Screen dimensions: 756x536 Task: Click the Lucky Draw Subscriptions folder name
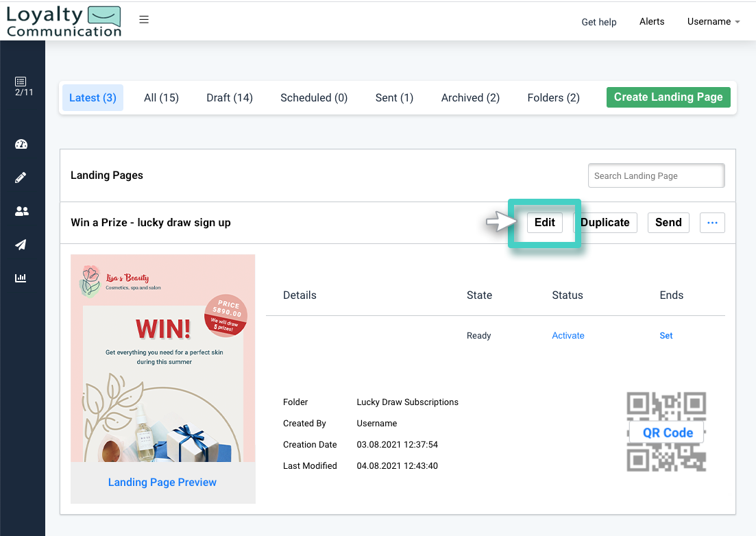[x=407, y=402]
